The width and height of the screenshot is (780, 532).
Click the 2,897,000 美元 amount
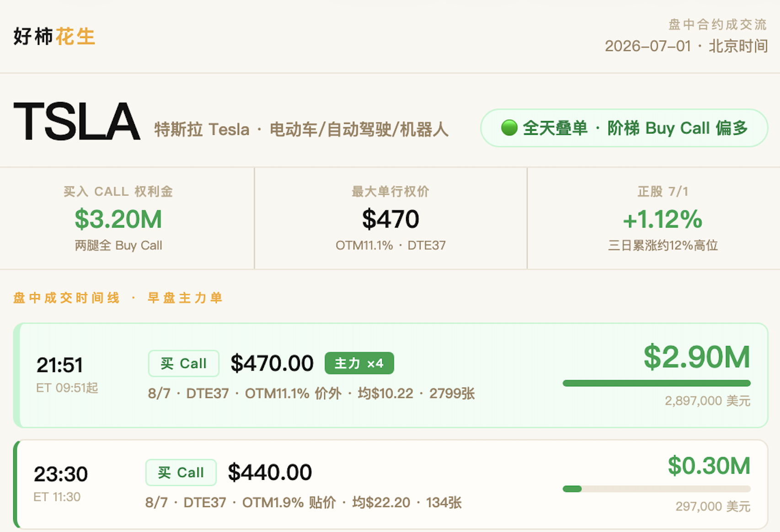tap(708, 401)
